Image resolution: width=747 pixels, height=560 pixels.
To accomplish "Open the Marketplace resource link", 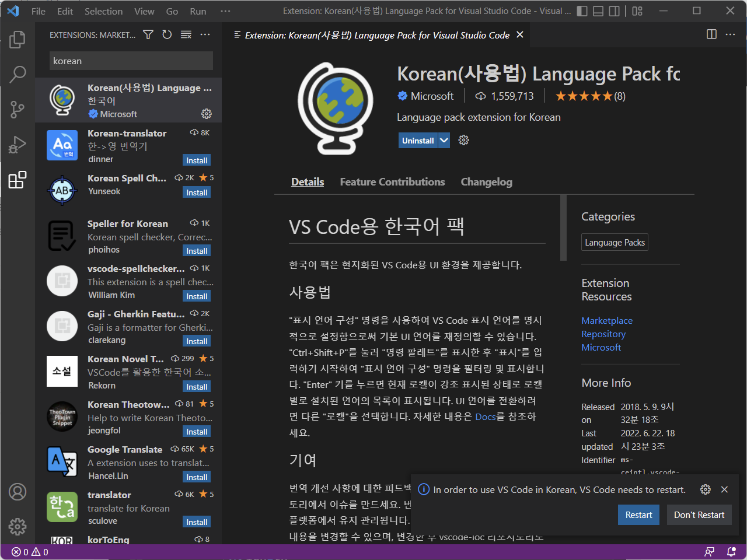I will 607,320.
